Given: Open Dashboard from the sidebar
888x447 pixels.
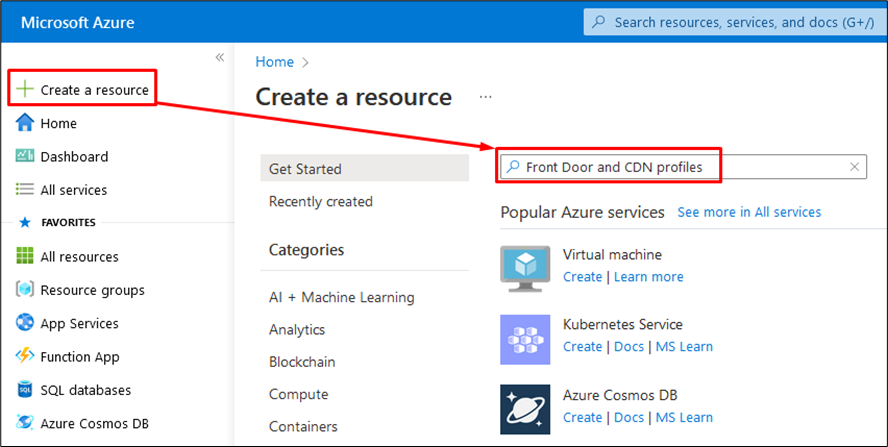Looking at the screenshot, I should (74, 156).
